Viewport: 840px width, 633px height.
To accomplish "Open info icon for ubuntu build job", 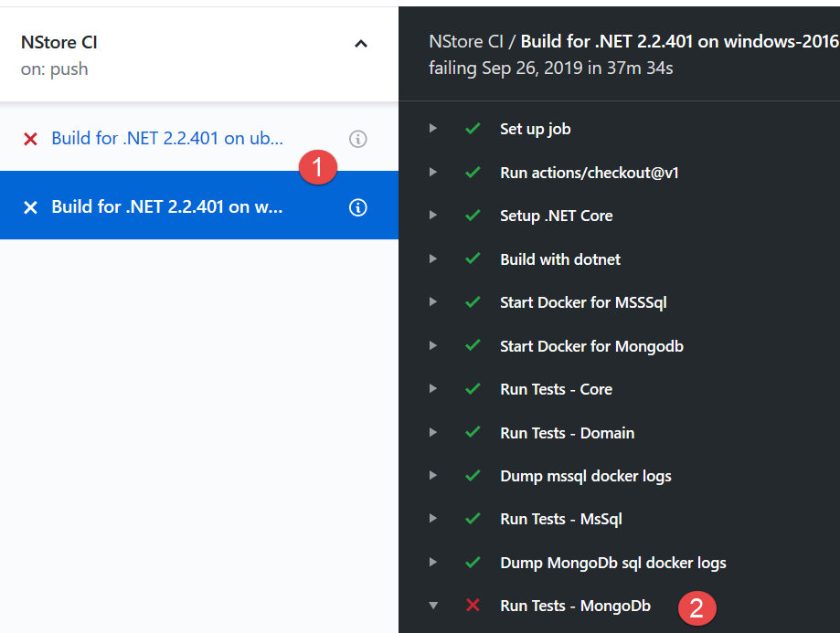I will 358,139.
